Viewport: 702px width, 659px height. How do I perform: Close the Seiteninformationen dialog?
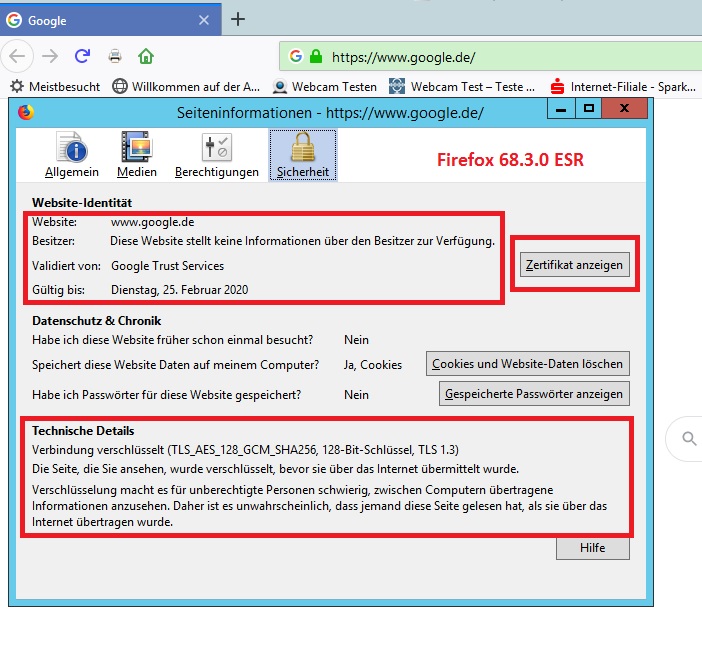pos(625,108)
